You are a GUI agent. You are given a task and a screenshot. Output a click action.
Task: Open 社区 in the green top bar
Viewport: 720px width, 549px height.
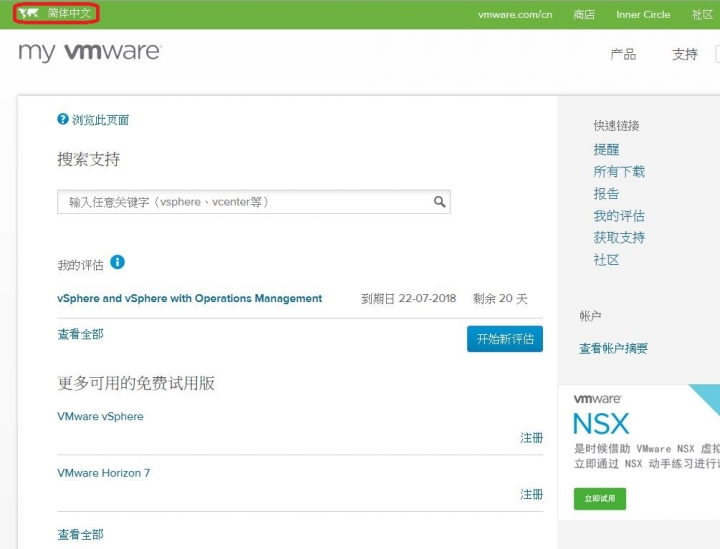point(703,15)
